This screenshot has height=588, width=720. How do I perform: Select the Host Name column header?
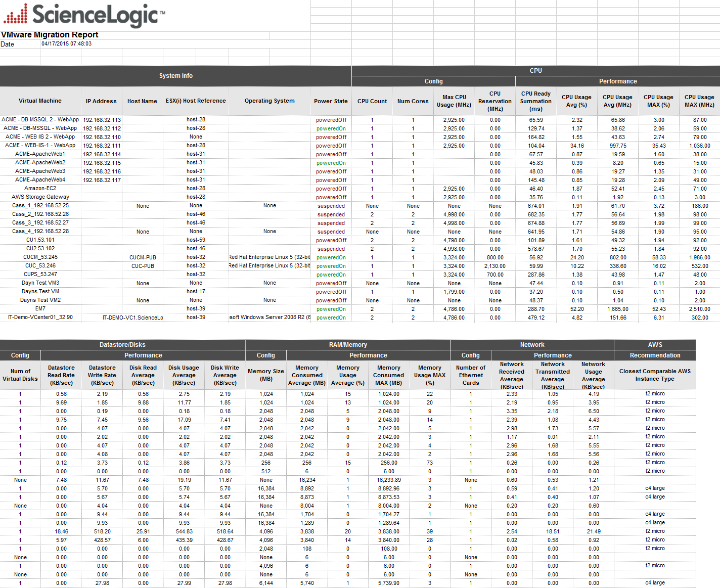142,101
